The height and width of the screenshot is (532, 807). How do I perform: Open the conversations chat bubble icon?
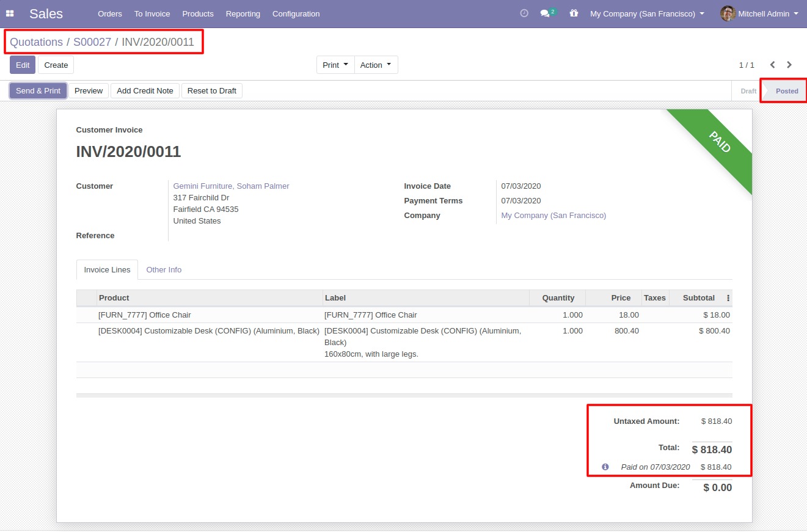click(x=546, y=13)
